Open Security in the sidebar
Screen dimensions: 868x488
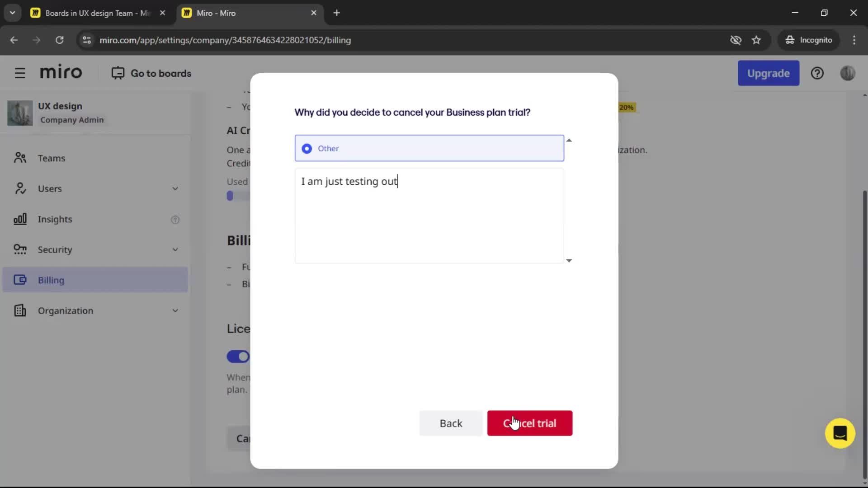(95, 249)
